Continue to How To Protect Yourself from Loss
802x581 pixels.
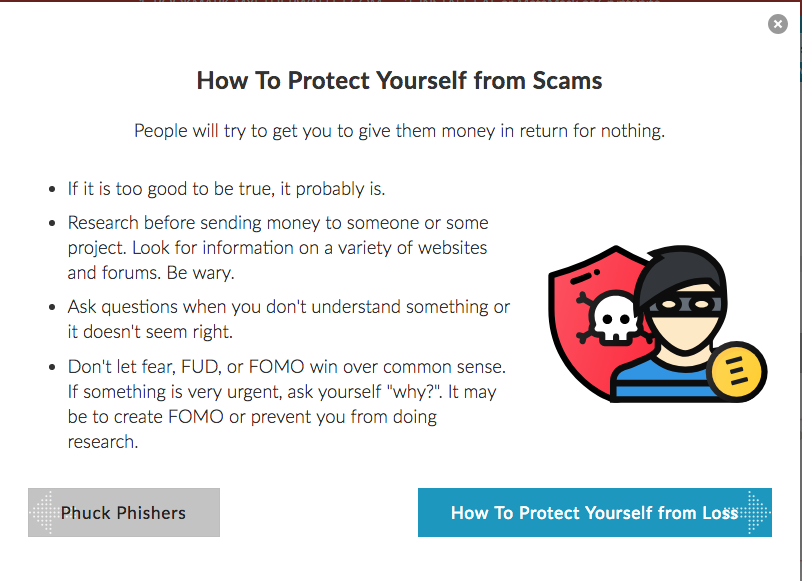[594, 512]
